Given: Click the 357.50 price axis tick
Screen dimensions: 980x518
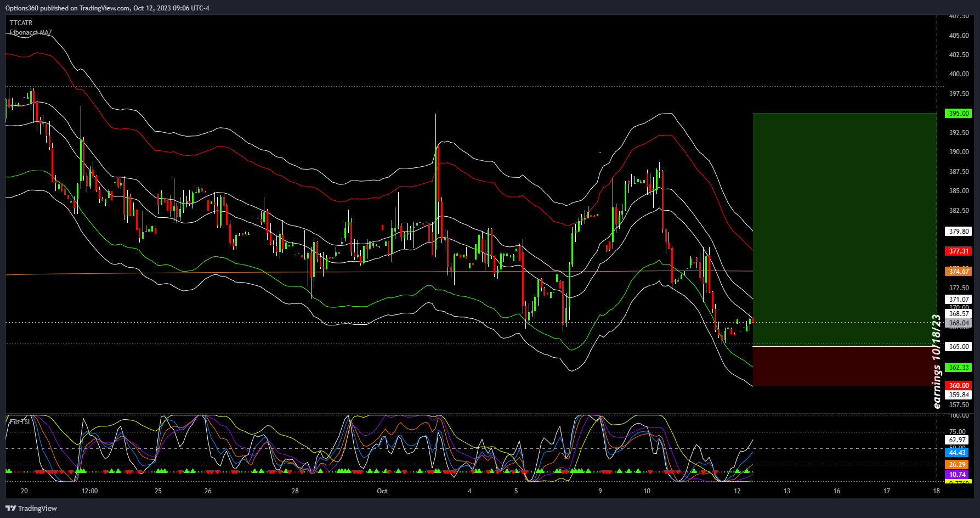Looking at the screenshot, I should coord(959,405).
